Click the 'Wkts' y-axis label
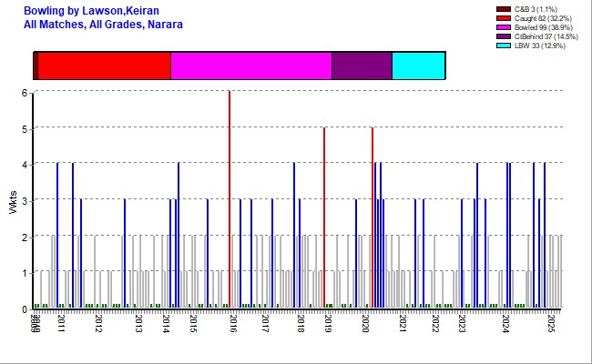592x364 pixels. point(14,203)
